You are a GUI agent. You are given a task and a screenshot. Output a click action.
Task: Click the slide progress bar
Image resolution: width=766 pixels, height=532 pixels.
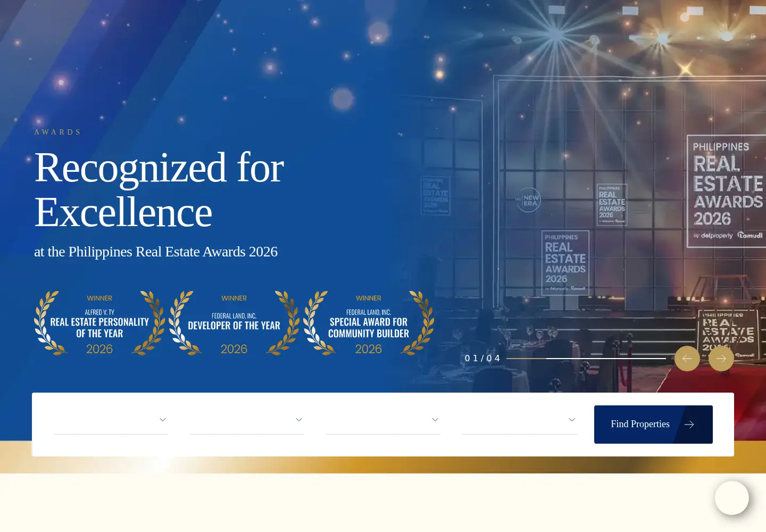[586, 359]
